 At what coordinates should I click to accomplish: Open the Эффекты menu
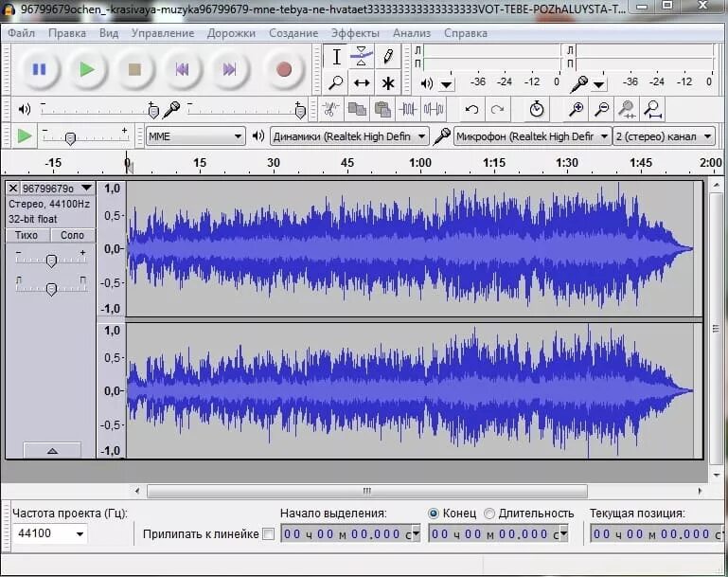pyautogui.click(x=355, y=33)
